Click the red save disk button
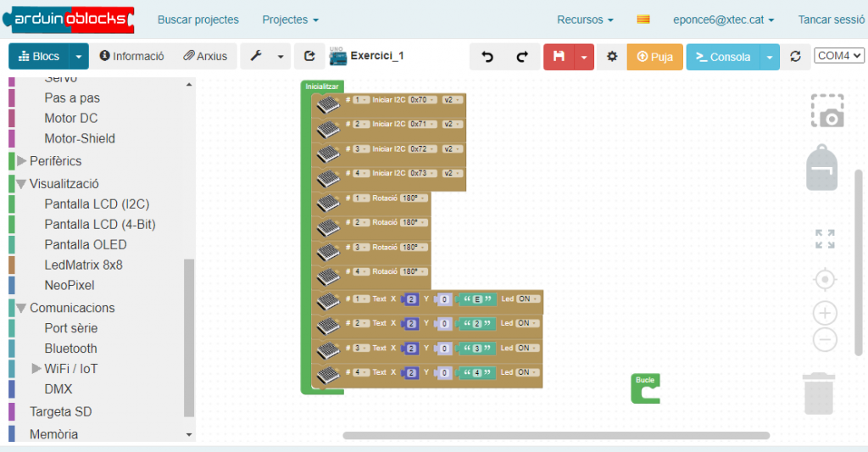The image size is (868, 452). 559,57
